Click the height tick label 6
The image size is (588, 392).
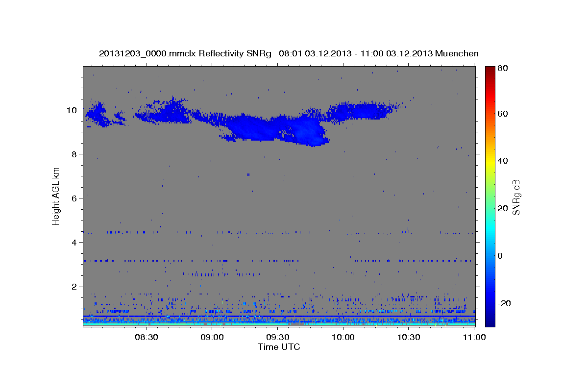pos(75,198)
